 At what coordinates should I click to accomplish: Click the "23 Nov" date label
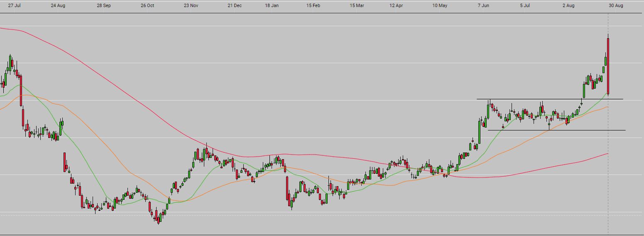(191, 6)
